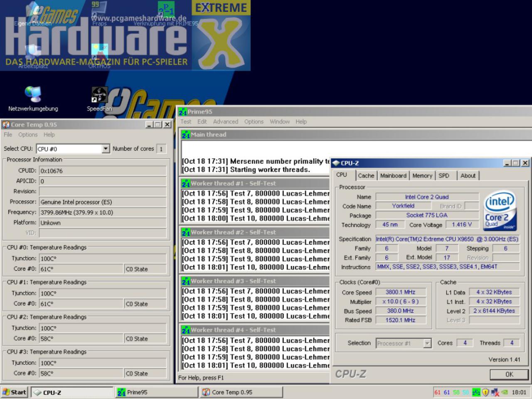Open the Windows Start button
This screenshot has height=399, width=532.
tap(15, 392)
